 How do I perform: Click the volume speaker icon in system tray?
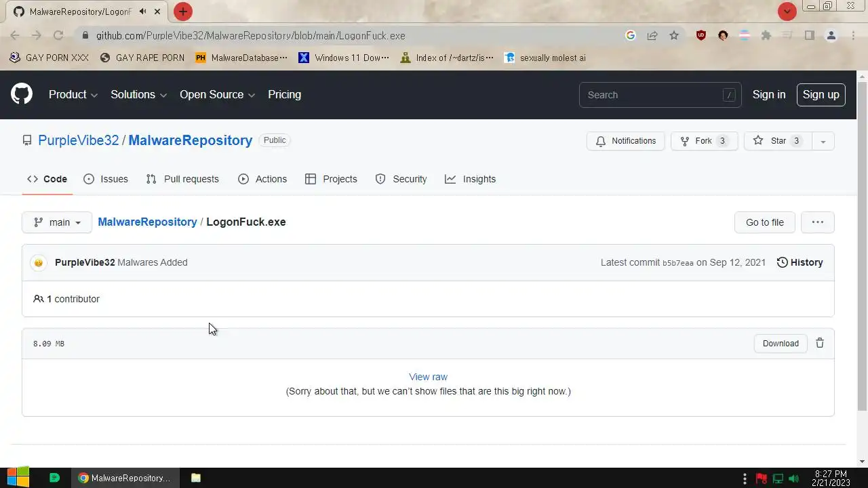[794, 479]
